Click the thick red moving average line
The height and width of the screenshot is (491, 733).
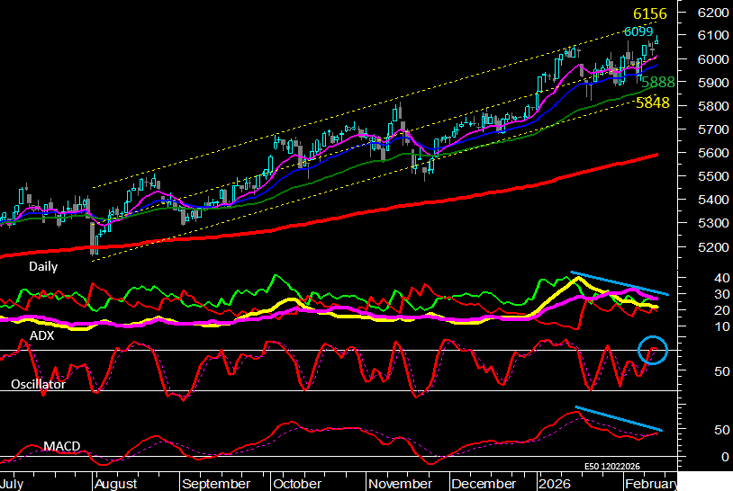pyautogui.click(x=400, y=204)
